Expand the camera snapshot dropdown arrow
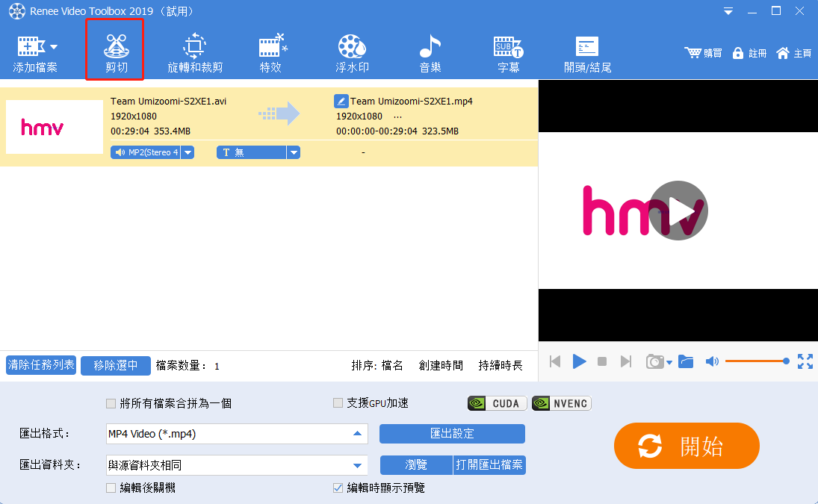The image size is (818, 504). click(669, 362)
